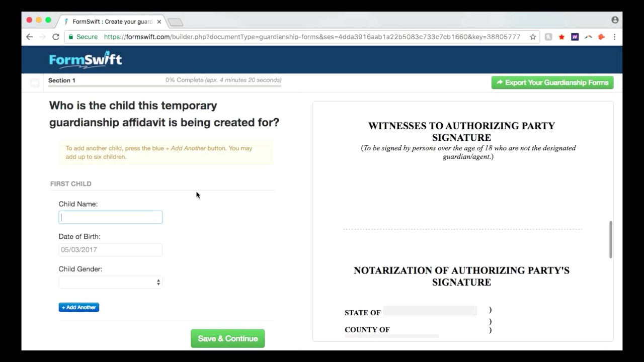644x362 pixels.
Task: Click the 'Child Name:' label
Action: 78,204
